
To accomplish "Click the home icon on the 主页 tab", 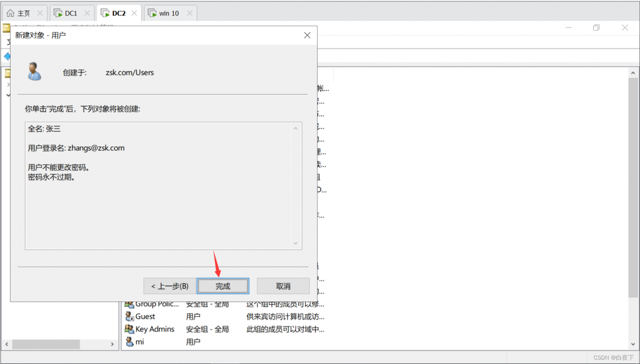I will [10, 13].
